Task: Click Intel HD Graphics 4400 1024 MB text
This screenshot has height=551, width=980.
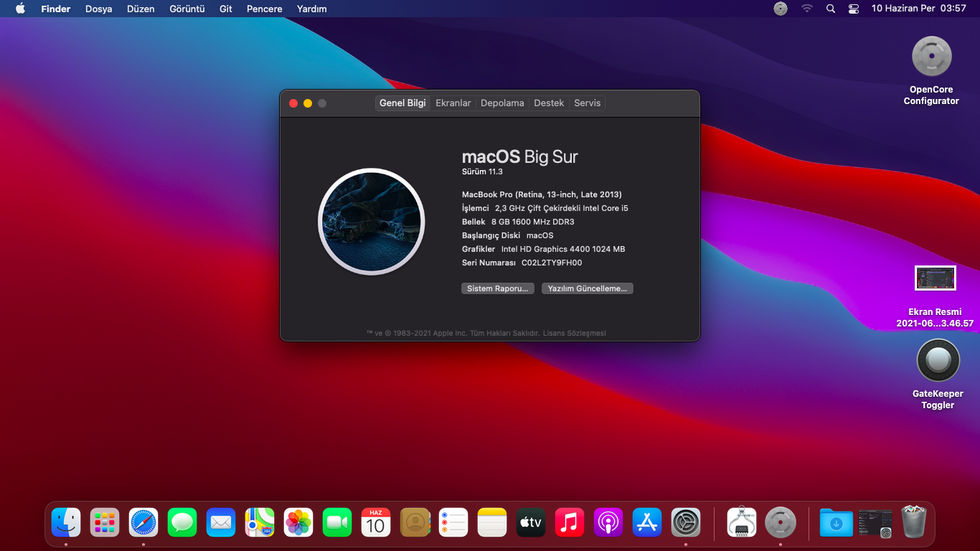Action: coord(563,249)
